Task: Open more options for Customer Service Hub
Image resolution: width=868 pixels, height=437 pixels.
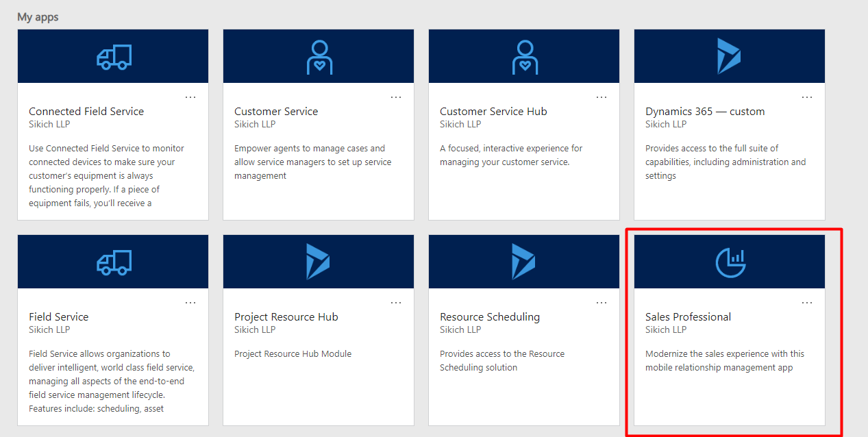Action: coord(602,97)
